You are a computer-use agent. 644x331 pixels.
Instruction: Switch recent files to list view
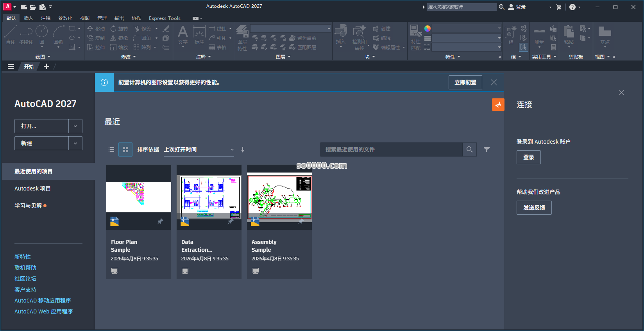111,149
